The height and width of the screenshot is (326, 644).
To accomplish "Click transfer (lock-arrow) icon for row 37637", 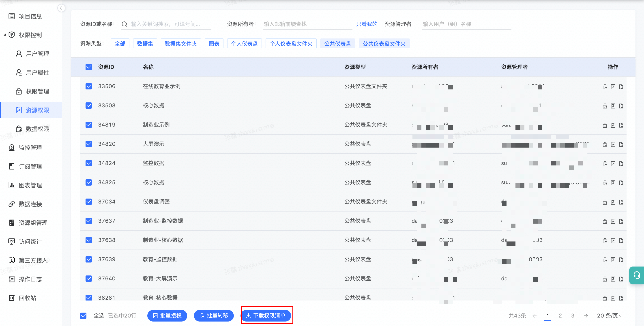I will pyautogui.click(x=605, y=221).
